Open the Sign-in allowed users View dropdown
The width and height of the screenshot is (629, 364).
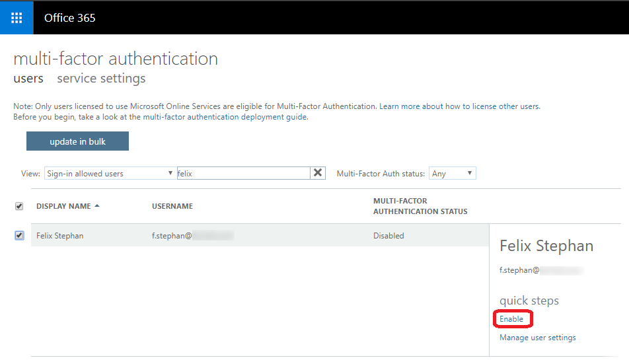tap(110, 174)
